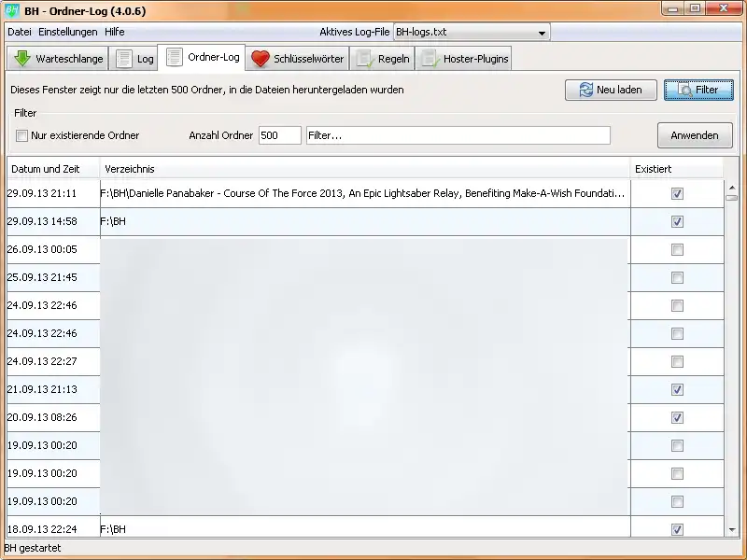Open the Hilfe menu
The image size is (747, 560).
(114, 32)
